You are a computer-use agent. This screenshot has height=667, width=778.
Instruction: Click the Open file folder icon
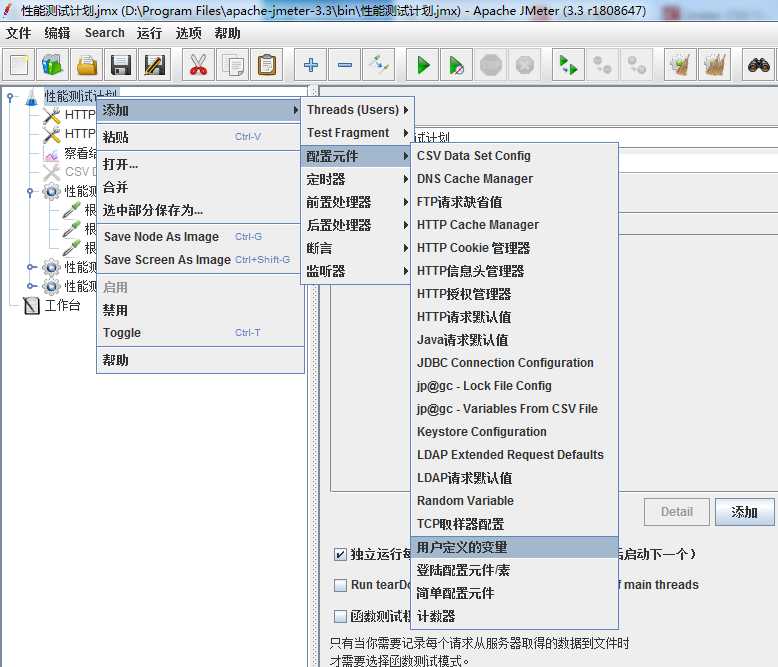point(87,65)
